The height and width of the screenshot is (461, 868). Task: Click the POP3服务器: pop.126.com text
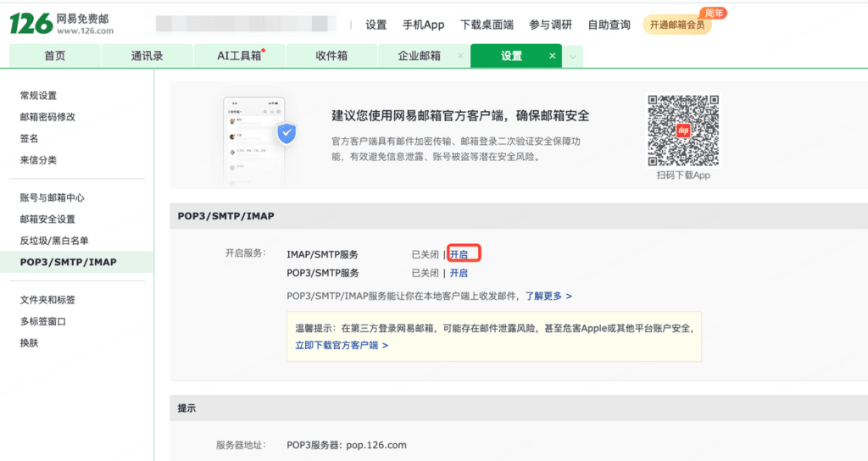pos(347,445)
